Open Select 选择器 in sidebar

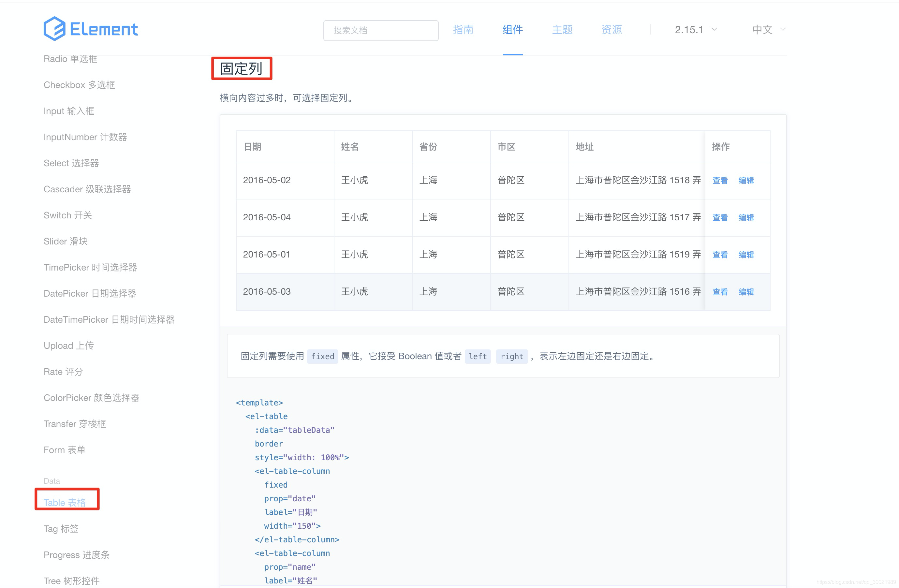pos(71,163)
